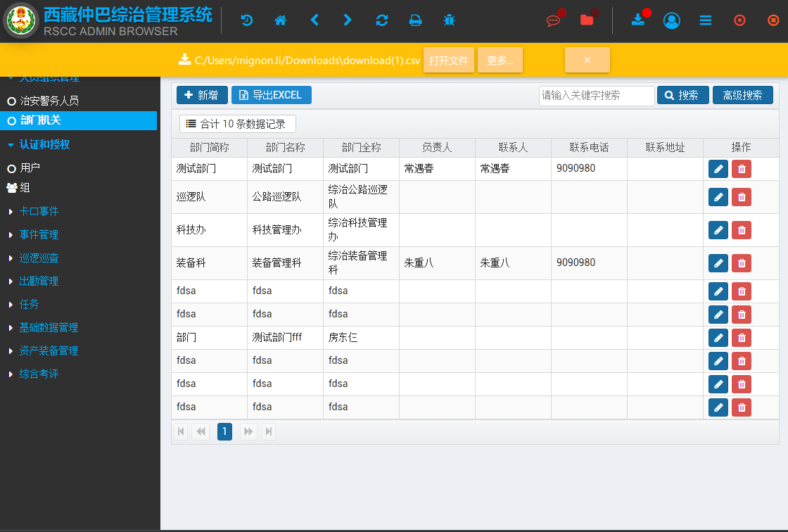Click the download file path text
Image resolution: width=788 pixels, height=532 pixels.
click(307, 61)
